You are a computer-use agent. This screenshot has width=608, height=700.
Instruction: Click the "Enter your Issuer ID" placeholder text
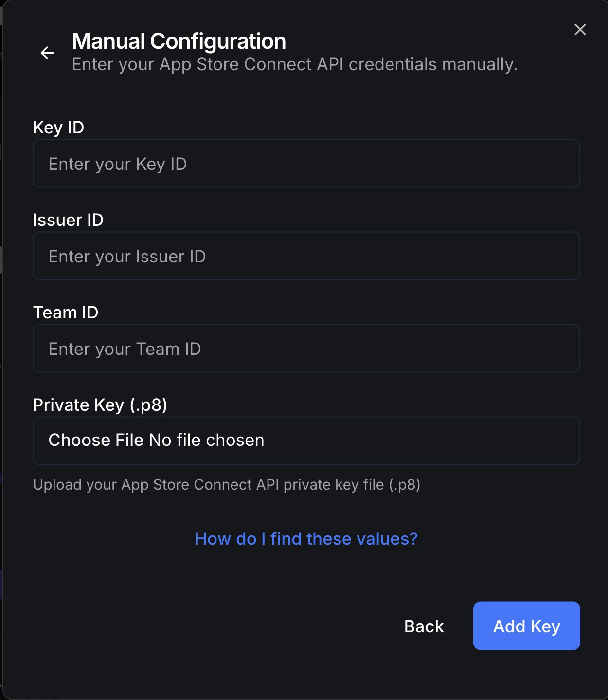click(127, 257)
